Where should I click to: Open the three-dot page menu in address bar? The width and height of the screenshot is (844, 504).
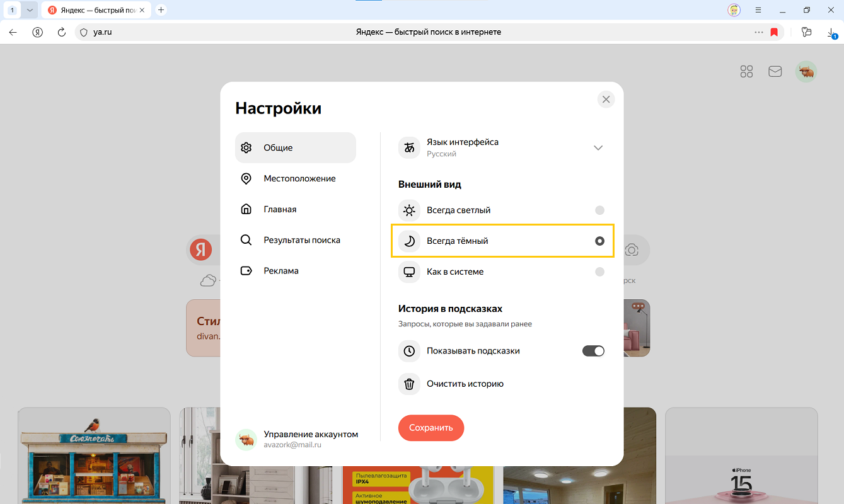(x=758, y=32)
